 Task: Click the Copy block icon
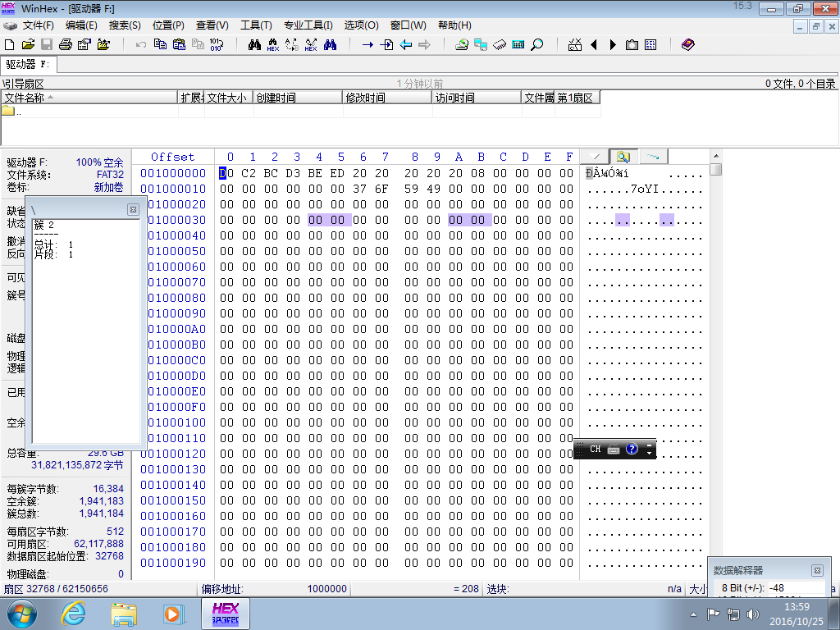click(160, 44)
